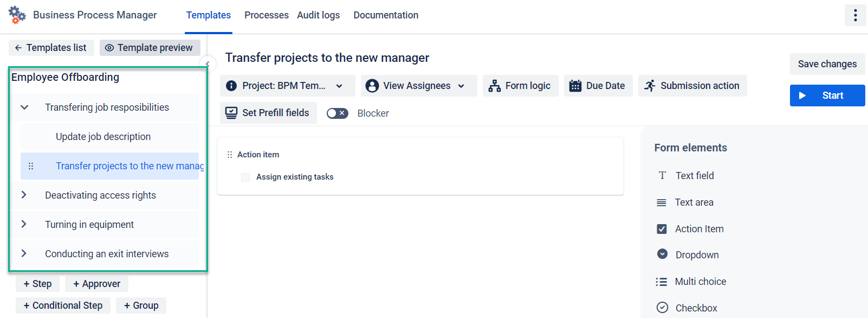This screenshot has width=868, height=318.
Task: Click the Save changes button
Action: coord(827,63)
